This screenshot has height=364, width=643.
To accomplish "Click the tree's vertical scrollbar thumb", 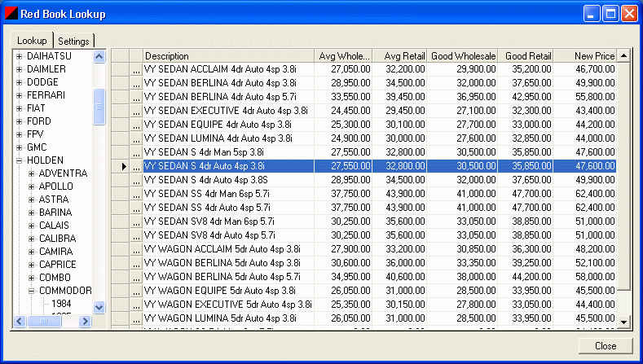I will [99, 107].
